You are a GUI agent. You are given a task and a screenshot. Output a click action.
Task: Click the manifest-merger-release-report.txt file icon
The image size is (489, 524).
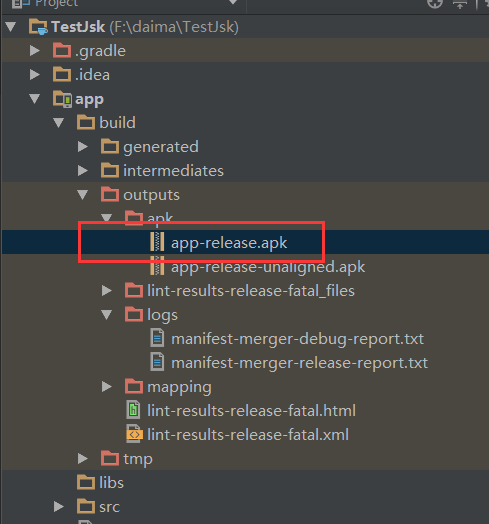(x=157, y=362)
